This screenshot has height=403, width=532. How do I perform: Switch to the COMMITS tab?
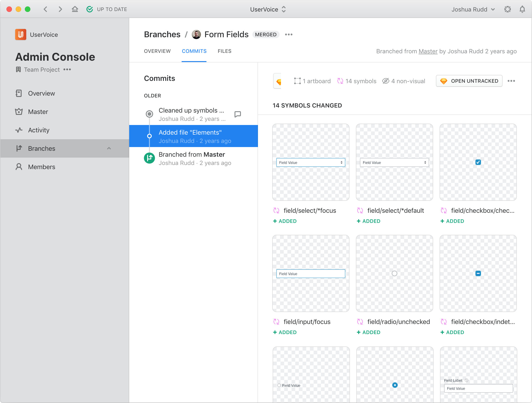194,51
